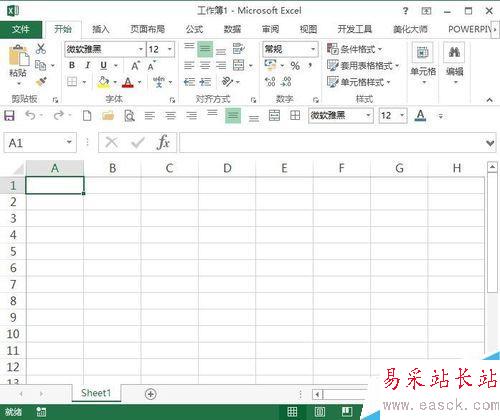Click the Paste icon in the ribbon

tap(19, 55)
